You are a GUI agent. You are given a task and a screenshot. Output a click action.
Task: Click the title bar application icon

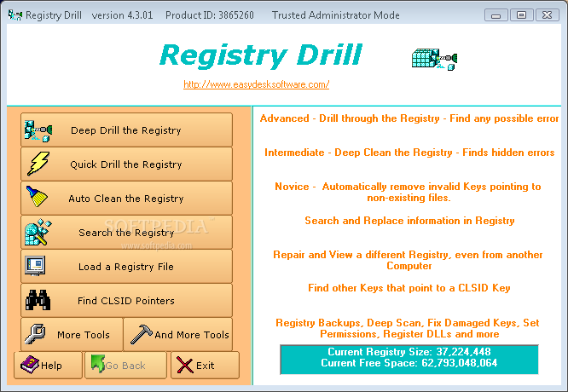[x=15, y=14]
